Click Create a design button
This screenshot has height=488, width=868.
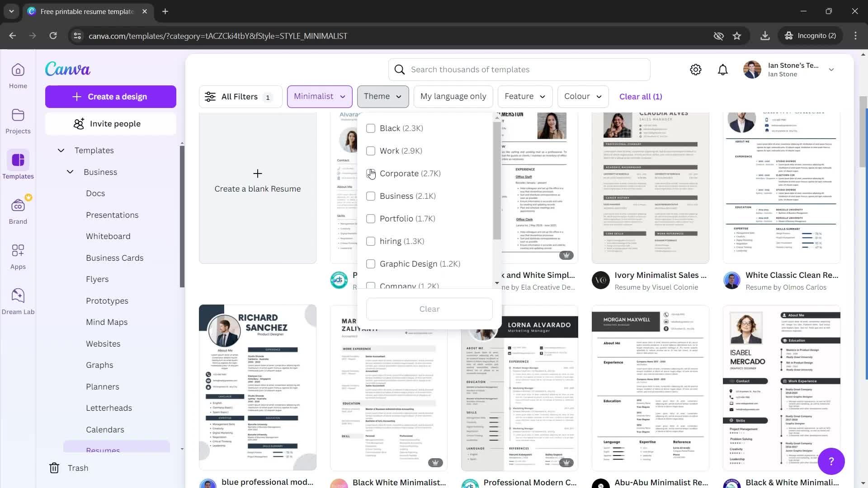pos(111,97)
